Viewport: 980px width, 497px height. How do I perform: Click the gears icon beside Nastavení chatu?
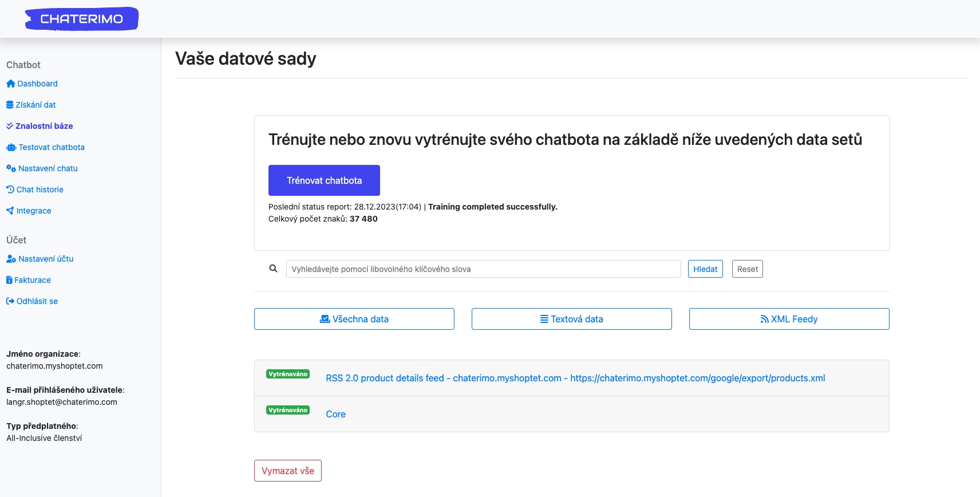[11, 168]
